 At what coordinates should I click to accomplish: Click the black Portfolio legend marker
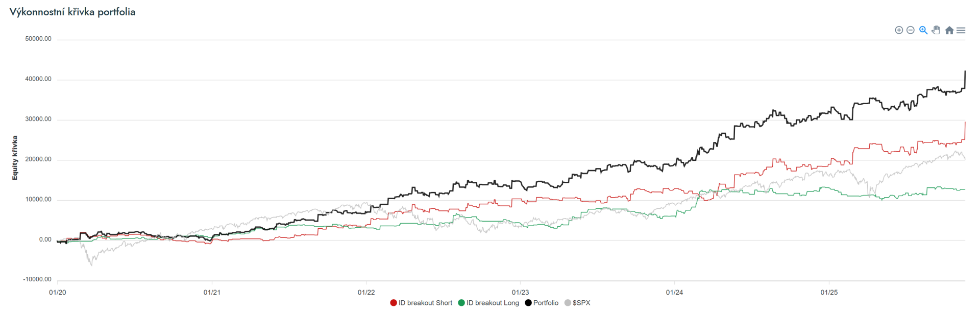528,303
